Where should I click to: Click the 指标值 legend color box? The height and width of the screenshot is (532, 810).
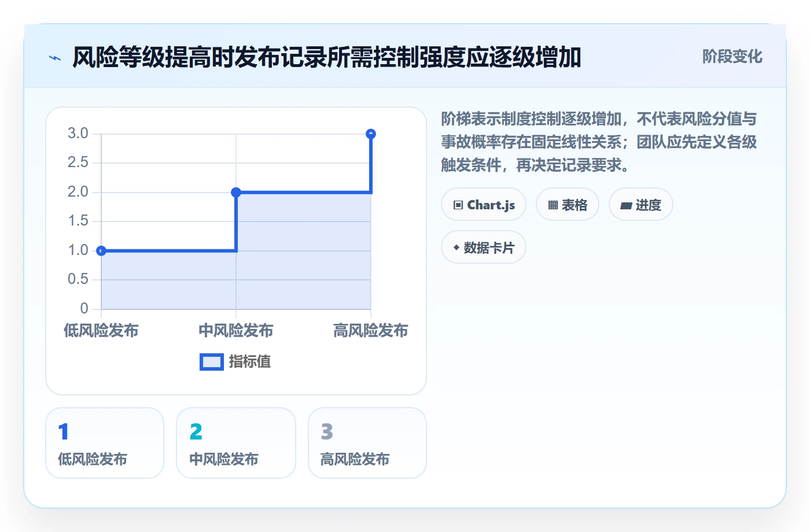212,362
